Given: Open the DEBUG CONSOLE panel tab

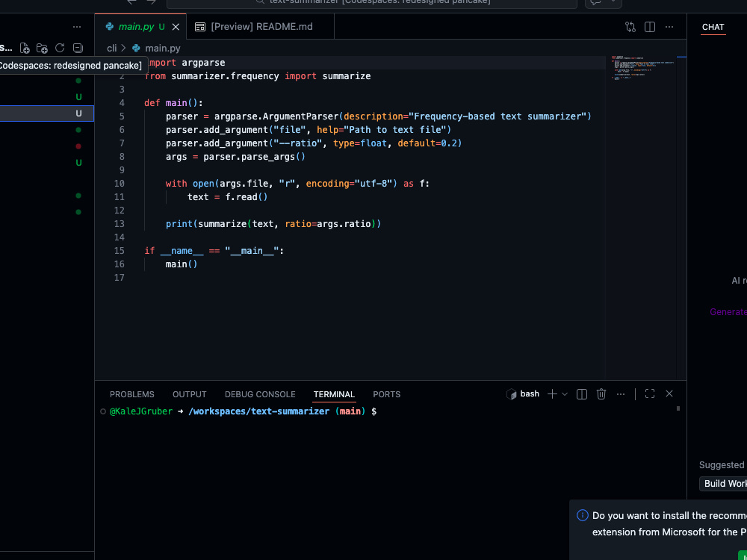Looking at the screenshot, I should (x=260, y=394).
